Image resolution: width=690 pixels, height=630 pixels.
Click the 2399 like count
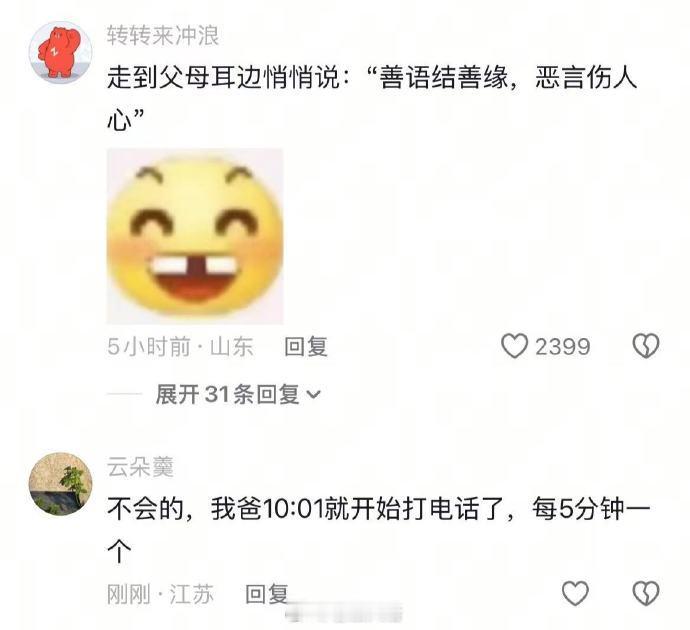point(562,347)
